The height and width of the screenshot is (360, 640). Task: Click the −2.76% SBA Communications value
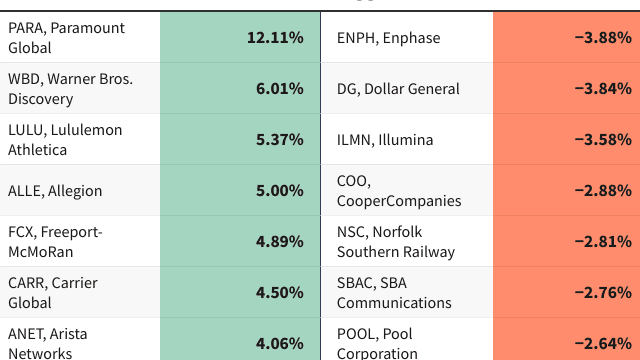pyautogui.click(x=603, y=293)
